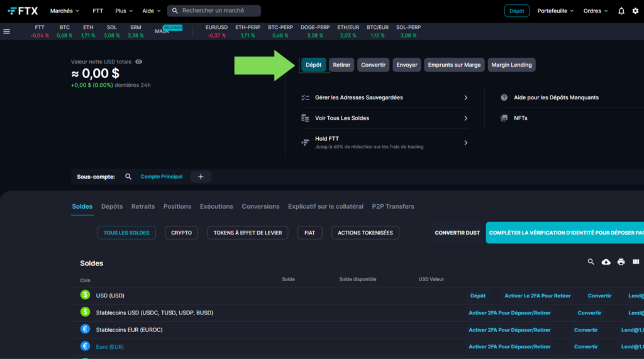Click the Rechercher un marché search field
644x359 pixels.
(217, 11)
